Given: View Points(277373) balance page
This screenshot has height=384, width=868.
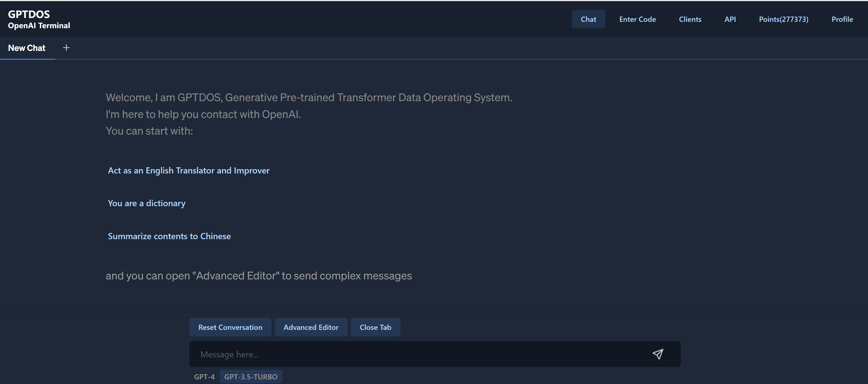Looking at the screenshot, I should click(783, 19).
